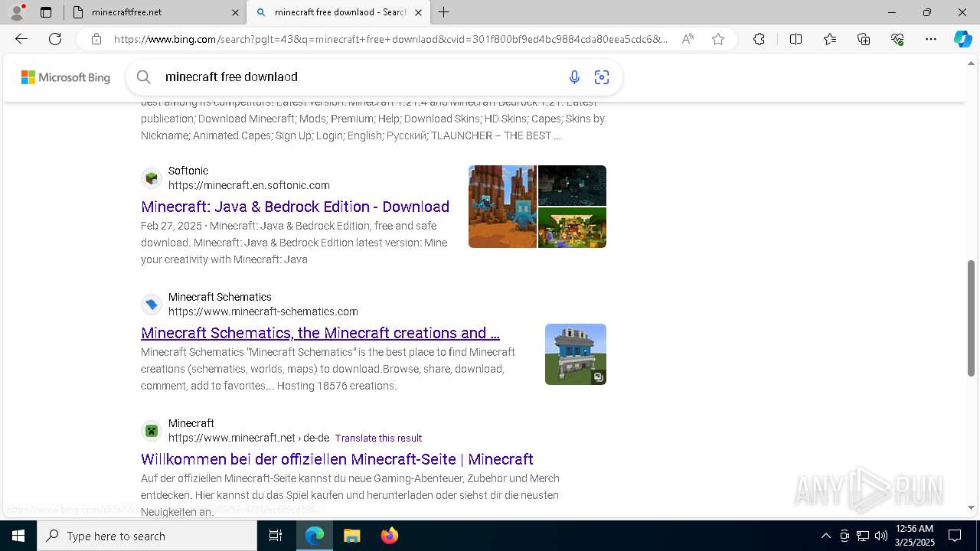View site information lock icon
The width and height of the screenshot is (980, 551).
[x=96, y=39]
